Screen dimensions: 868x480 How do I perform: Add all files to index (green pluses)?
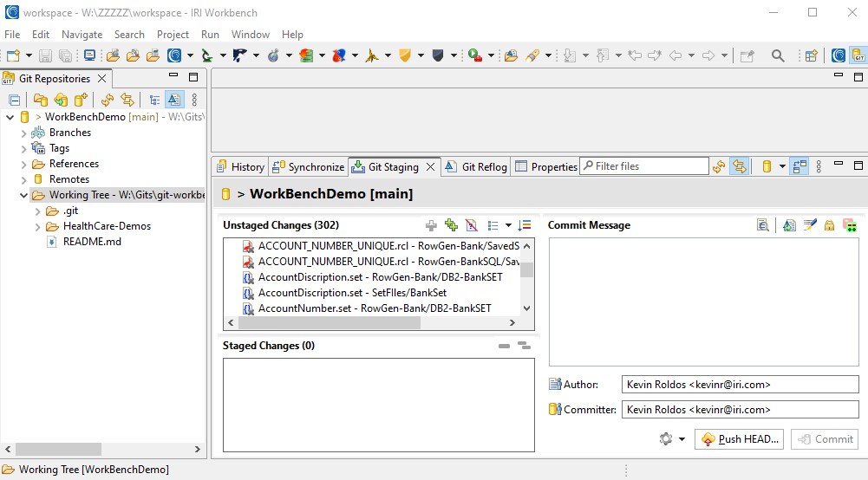coord(451,225)
